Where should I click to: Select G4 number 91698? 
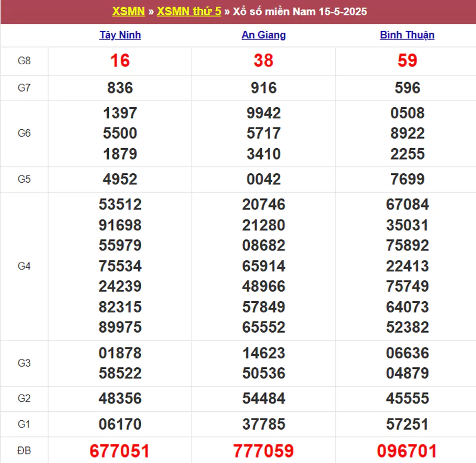pyautogui.click(x=120, y=225)
